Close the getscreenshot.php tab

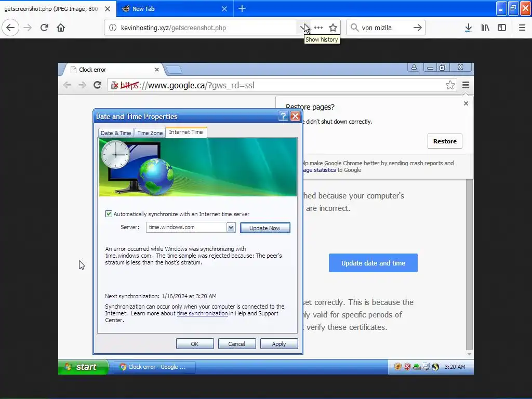tap(108, 9)
